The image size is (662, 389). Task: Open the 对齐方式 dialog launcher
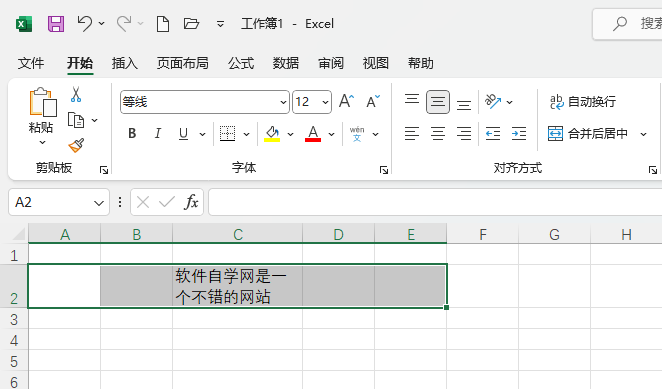point(653,170)
